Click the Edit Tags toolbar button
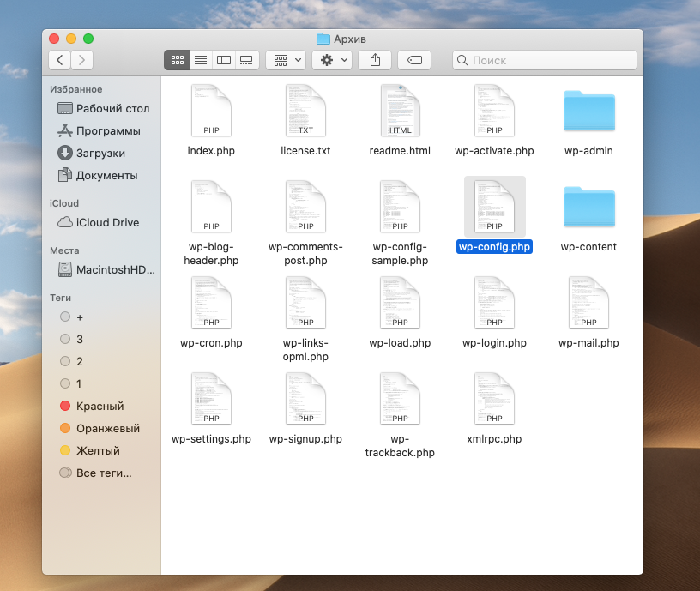700x591 pixels. click(414, 60)
